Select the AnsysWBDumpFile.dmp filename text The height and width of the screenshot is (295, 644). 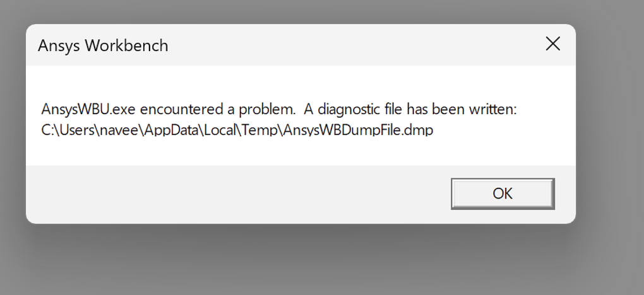click(357, 131)
